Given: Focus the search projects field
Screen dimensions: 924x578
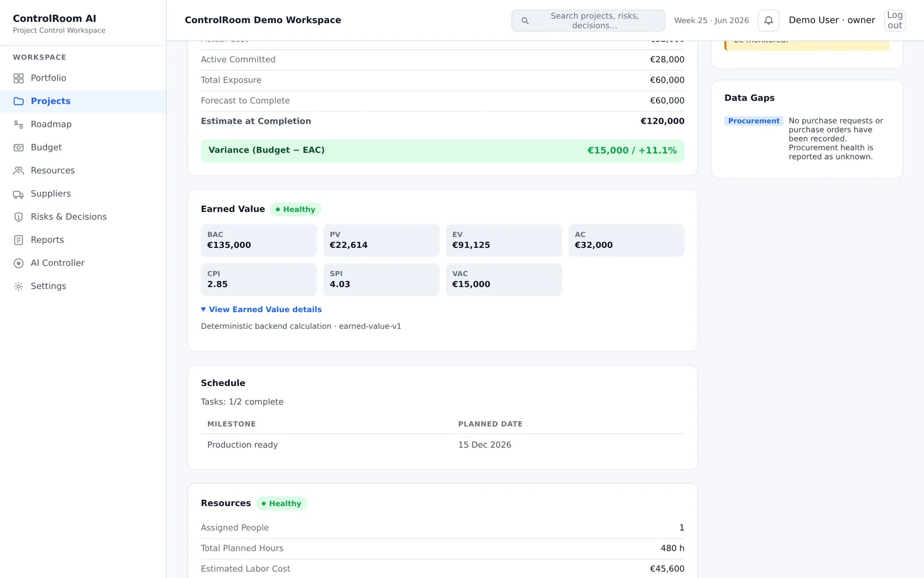Looking at the screenshot, I should pyautogui.click(x=588, y=20).
